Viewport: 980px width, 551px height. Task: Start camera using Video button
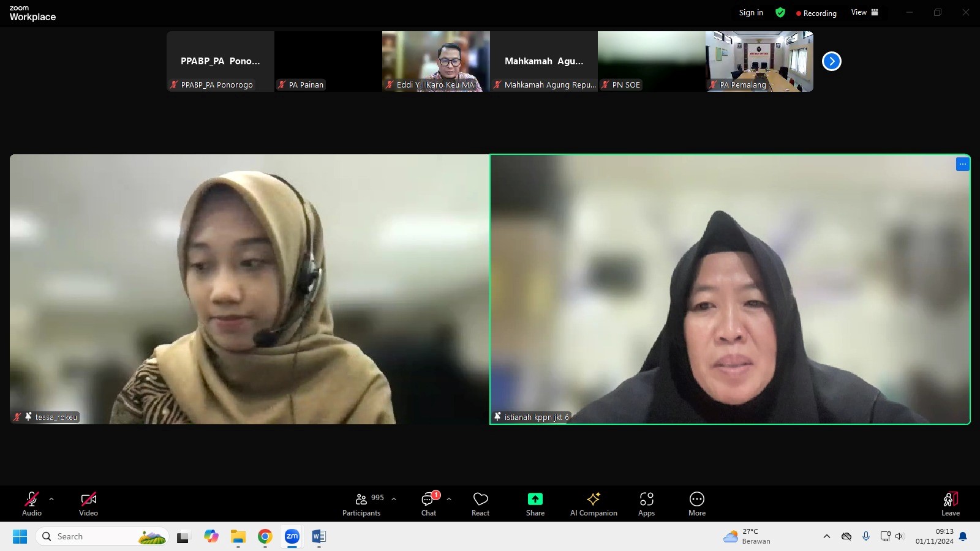[x=88, y=504]
